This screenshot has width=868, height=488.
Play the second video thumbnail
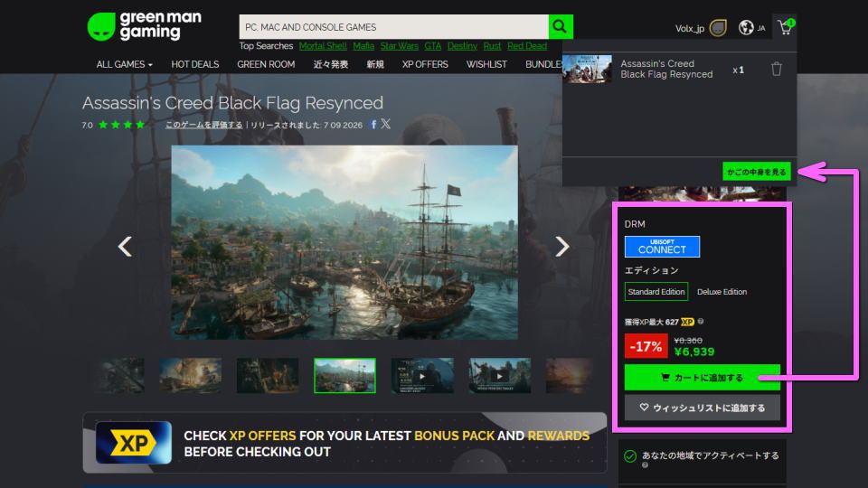pos(499,376)
